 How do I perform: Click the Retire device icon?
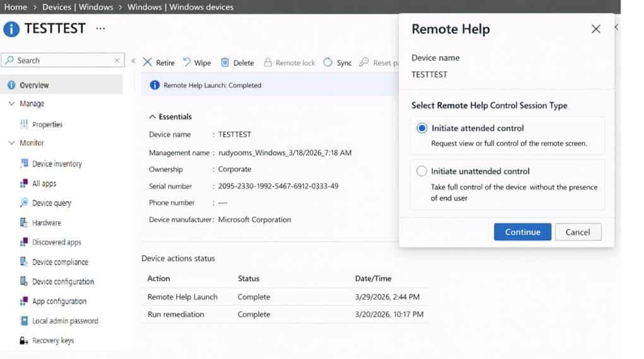coord(148,62)
